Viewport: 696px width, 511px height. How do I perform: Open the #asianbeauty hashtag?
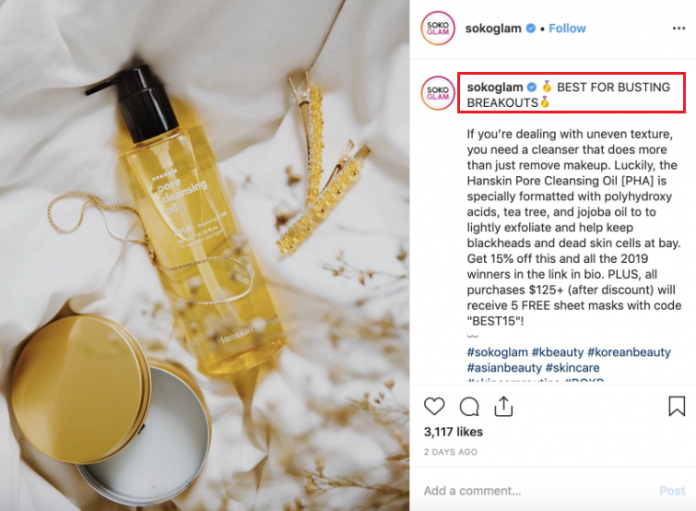pos(504,368)
